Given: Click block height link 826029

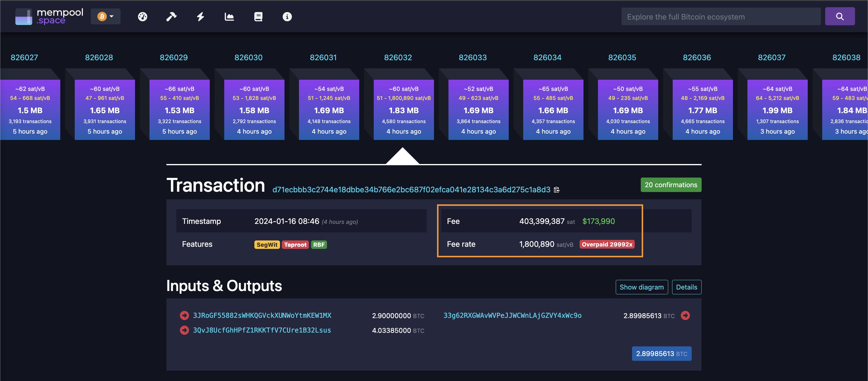Looking at the screenshot, I should point(174,57).
